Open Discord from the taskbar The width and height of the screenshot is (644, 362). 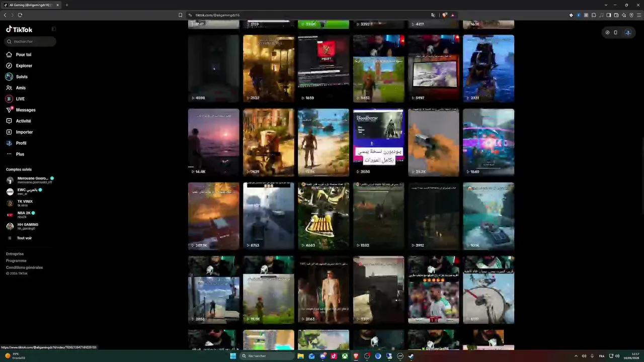[x=323, y=356]
